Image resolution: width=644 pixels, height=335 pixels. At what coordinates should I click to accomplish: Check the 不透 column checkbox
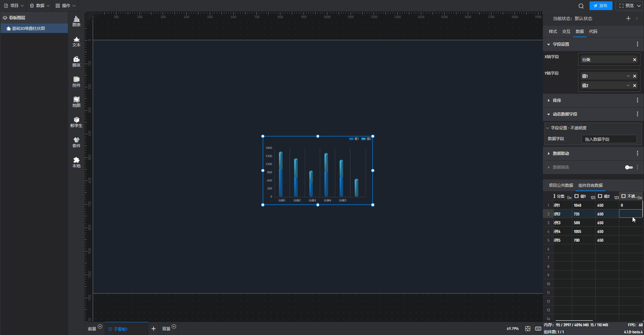624,196
